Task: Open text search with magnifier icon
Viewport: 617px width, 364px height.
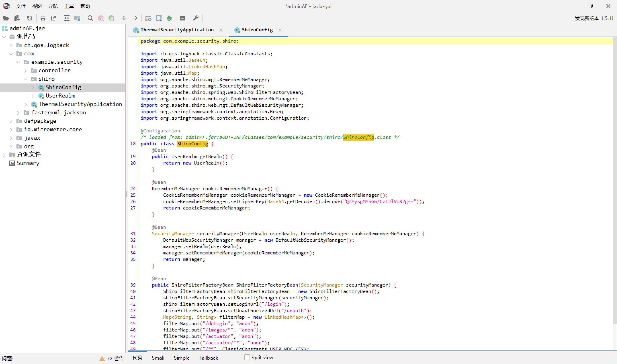Action: coord(90,18)
